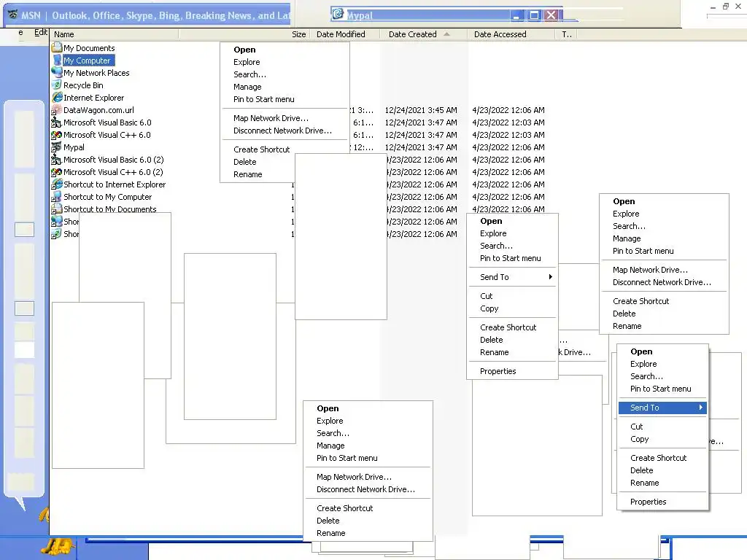Click the Shortcut to My Documents icon
The height and width of the screenshot is (560, 747).
pyautogui.click(x=57, y=209)
